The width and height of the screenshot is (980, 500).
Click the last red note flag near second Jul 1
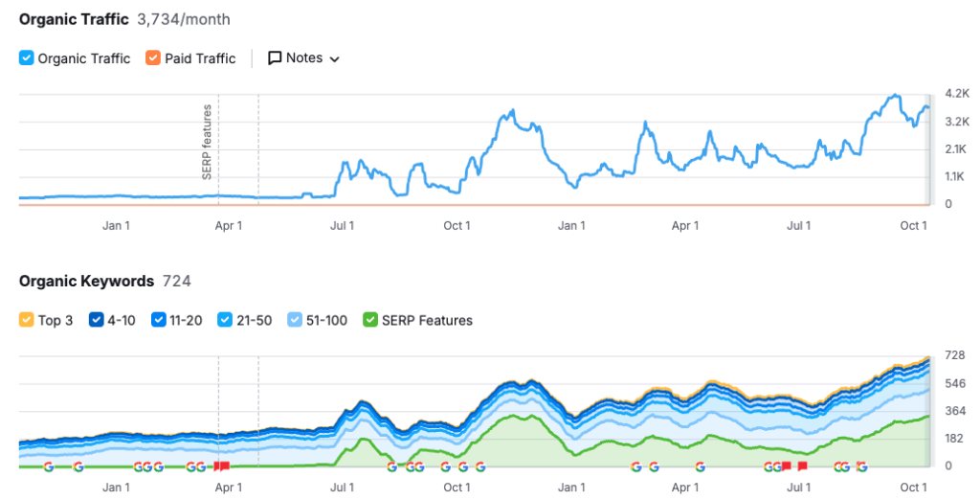(803, 466)
